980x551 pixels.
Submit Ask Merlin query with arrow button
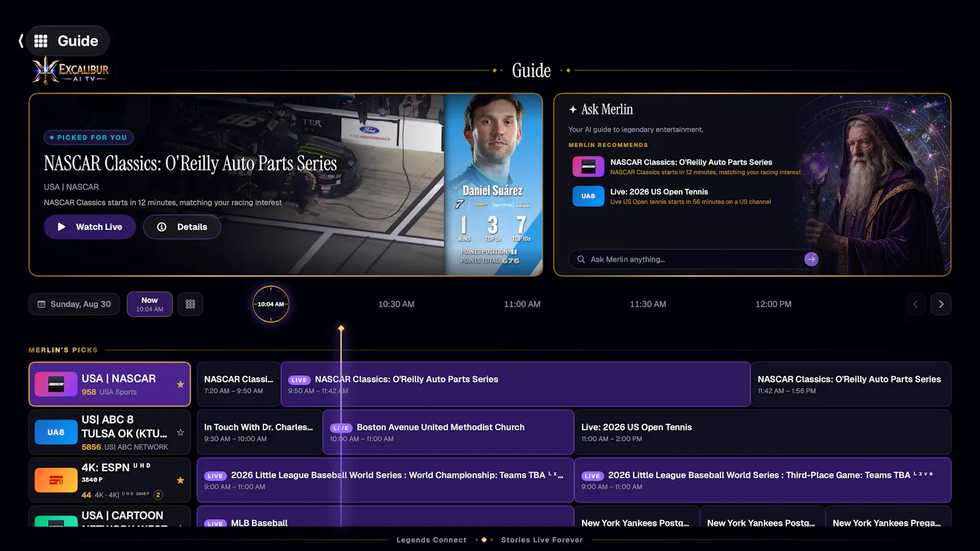pos(811,260)
